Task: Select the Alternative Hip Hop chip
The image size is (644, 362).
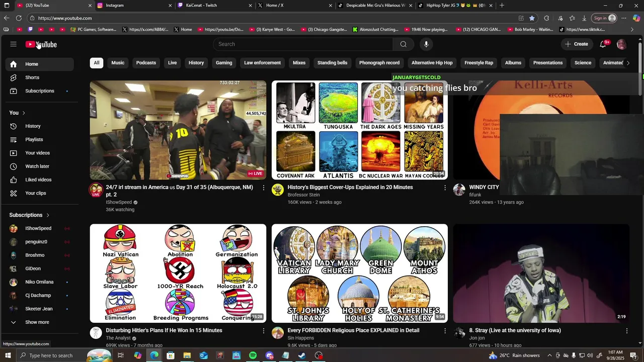Action: click(432, 63)
